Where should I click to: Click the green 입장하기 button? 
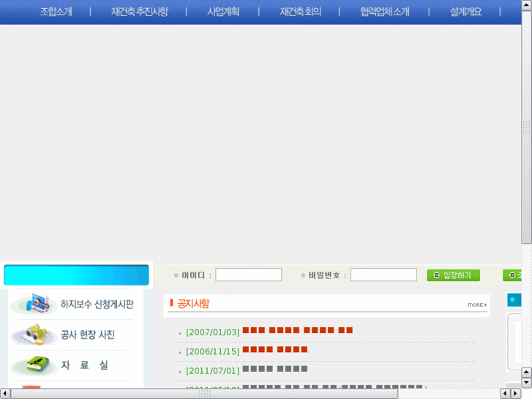(453, 275)
